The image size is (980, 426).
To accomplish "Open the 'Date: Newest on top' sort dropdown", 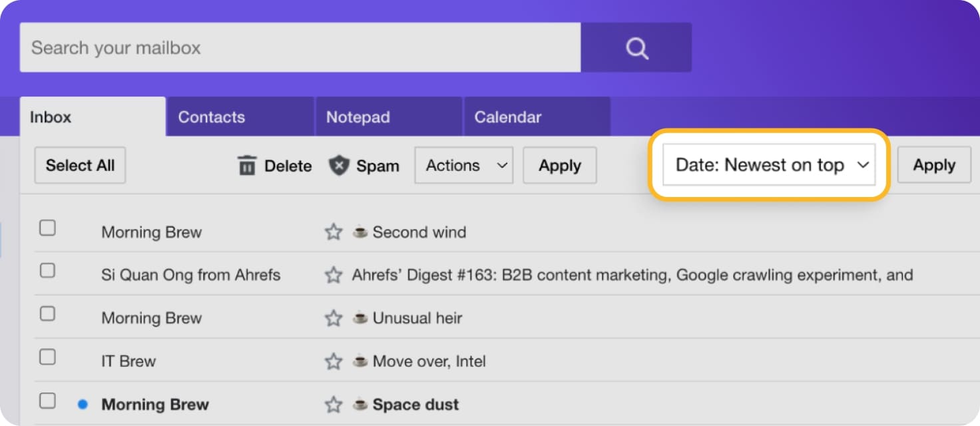I will coord(769,164).
